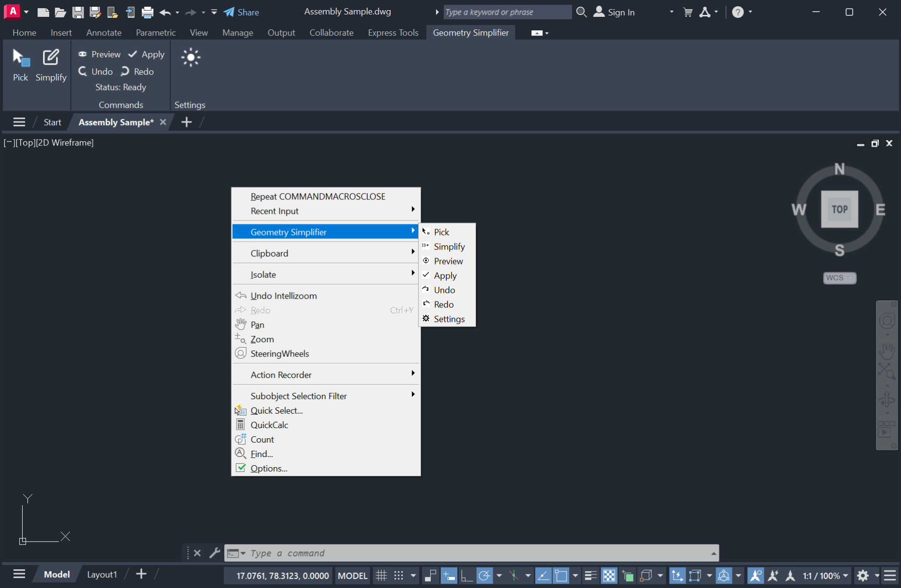Click the Orbit tool in navigation bar
Screen dimensions: 901x588
(887, 400)
